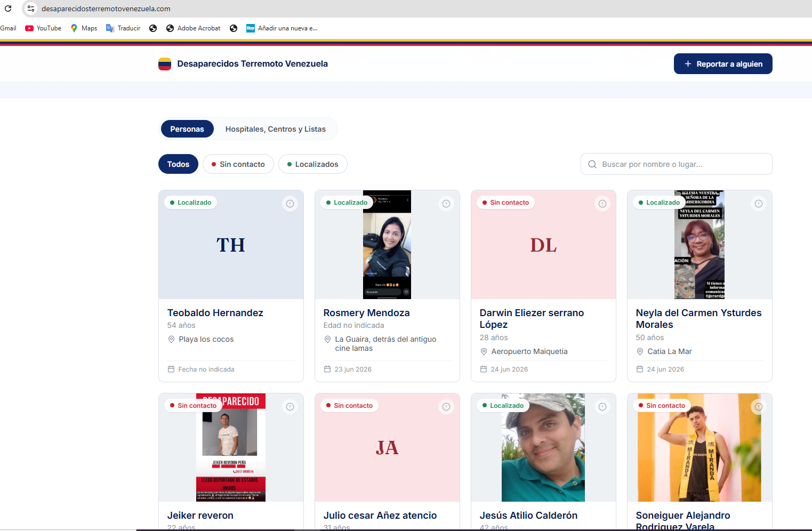812x531 pixels.
Task: Click the text Aeropuerto Maiquetía
Action: coord(529,351)
